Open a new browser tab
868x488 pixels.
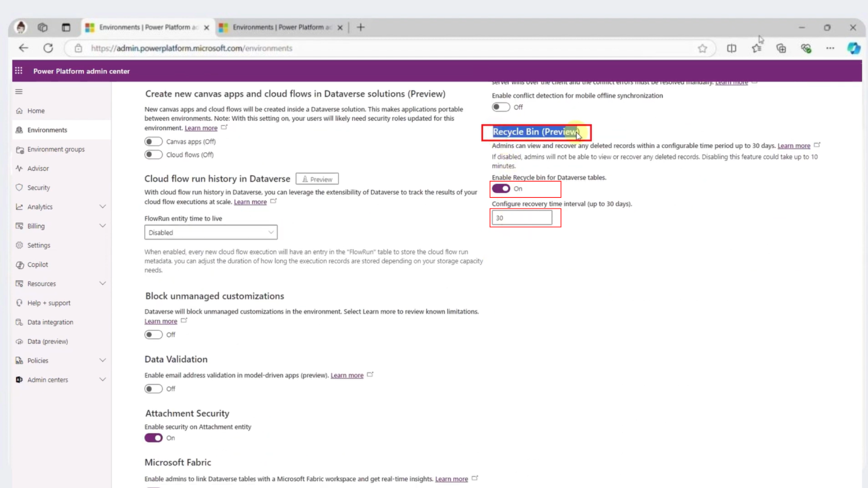[x=360, y=28]
